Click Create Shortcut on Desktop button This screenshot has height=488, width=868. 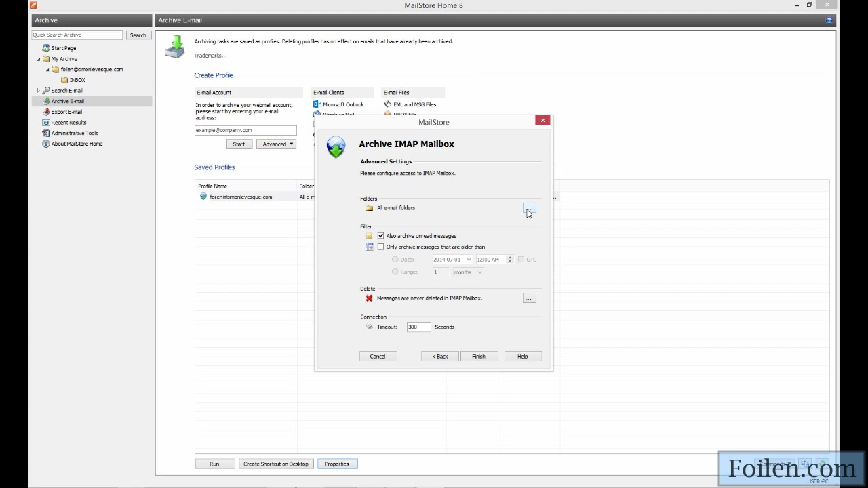[x=276, y=464]
